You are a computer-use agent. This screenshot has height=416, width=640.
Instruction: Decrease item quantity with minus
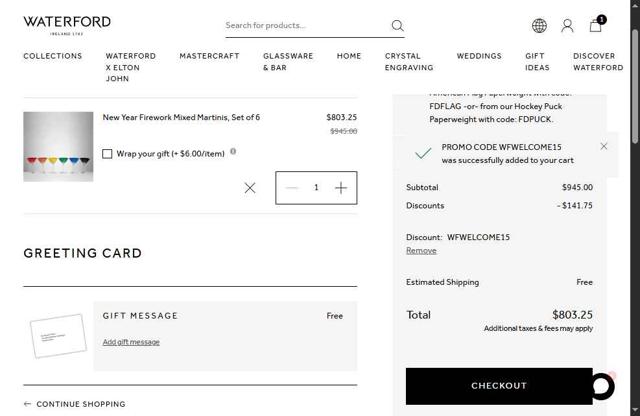(292, 188)
